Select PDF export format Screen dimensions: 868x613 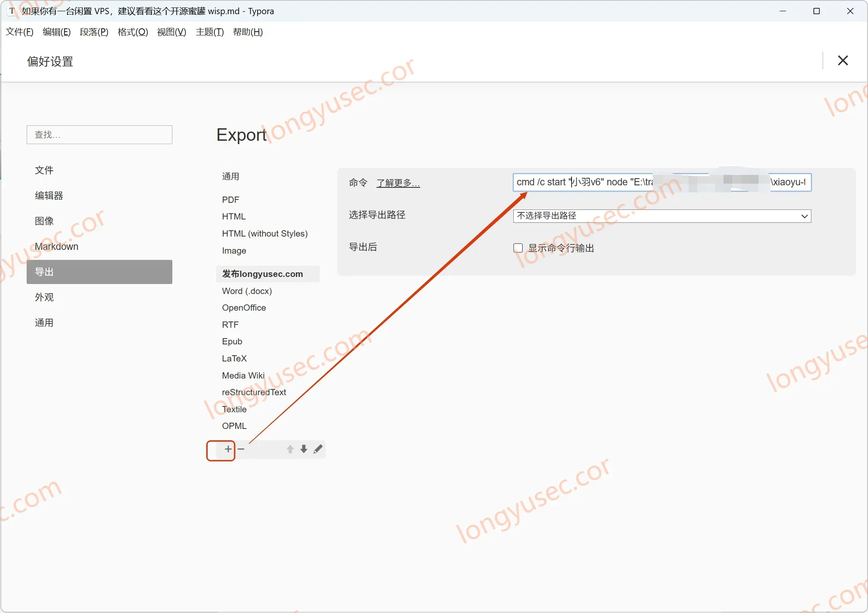point(231,200)
